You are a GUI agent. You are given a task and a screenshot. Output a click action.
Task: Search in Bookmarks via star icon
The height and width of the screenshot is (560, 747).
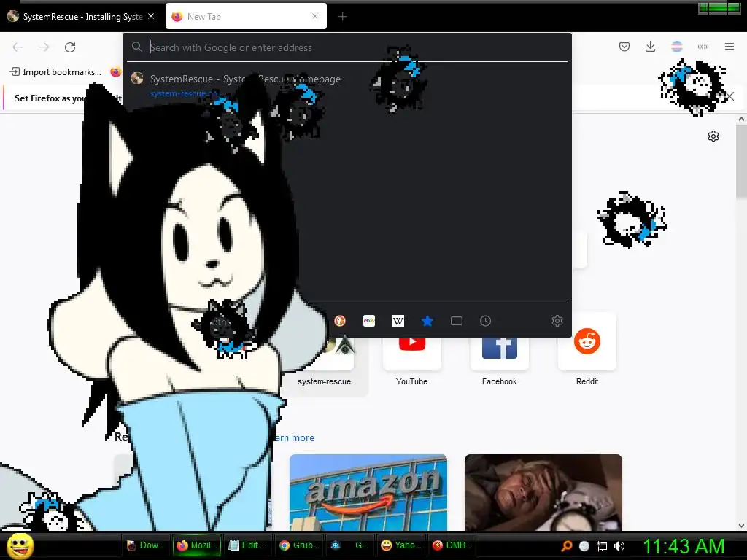[x=427, y=321]
